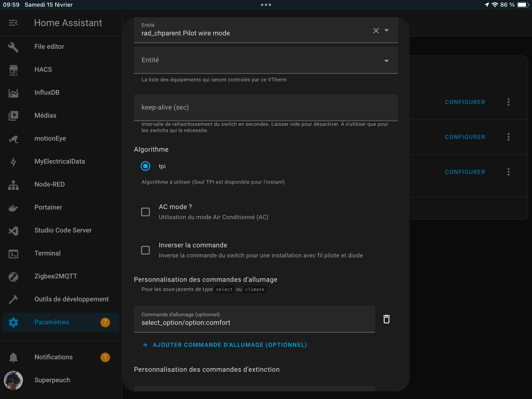Focus the keep-alive (sec) input field
Image resolution: width=532 pixels, height=399 pixels.
tap(266, 107)
